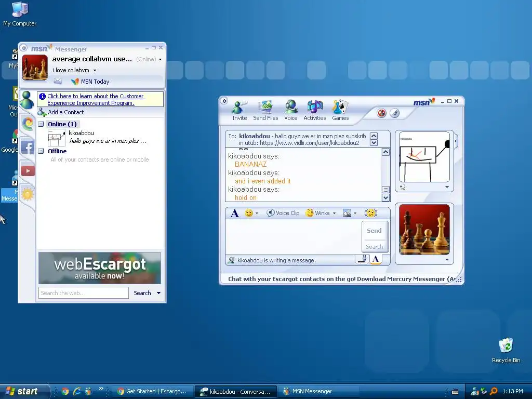Show menu button in Messenger main window

[x=23, y=48]
